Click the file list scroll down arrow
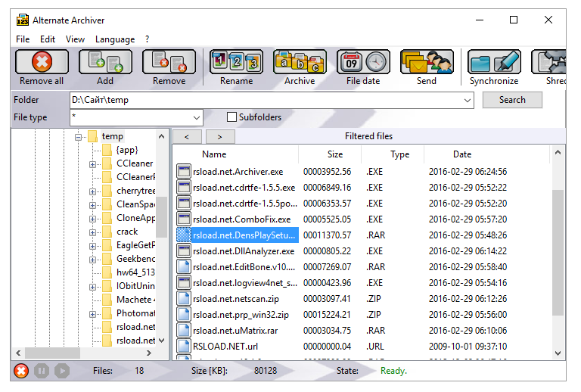The height and width of the screenshot is (392, 581). pos(558,353)
